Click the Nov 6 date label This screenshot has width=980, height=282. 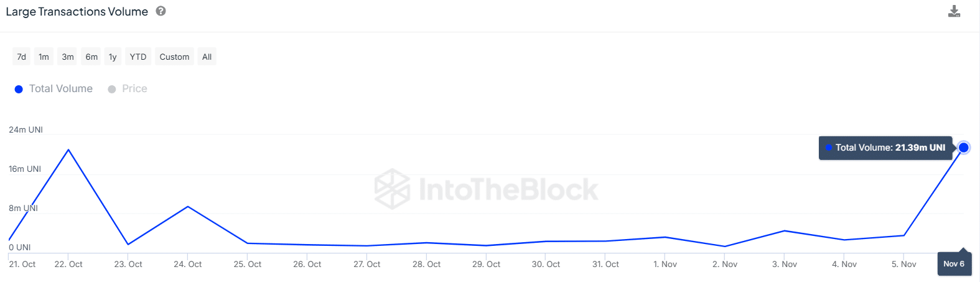(954, 263)
